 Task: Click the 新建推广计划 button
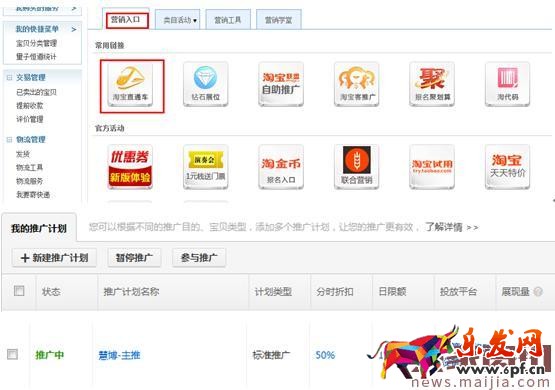pos(54,258)
